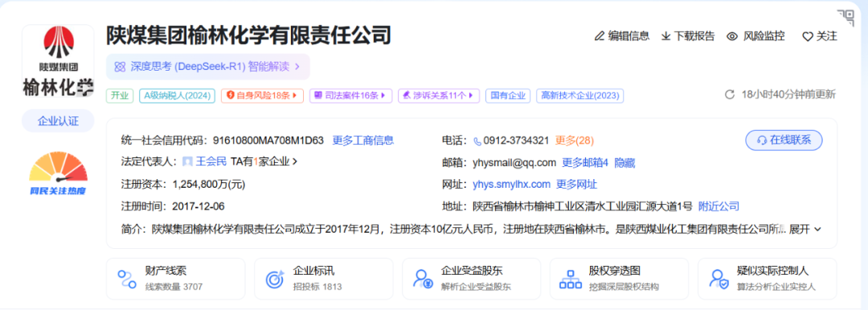This screenshot has width=868, height=310.
Task: Click the 网民关注热度 gauge
Action: tap(58, 173)
